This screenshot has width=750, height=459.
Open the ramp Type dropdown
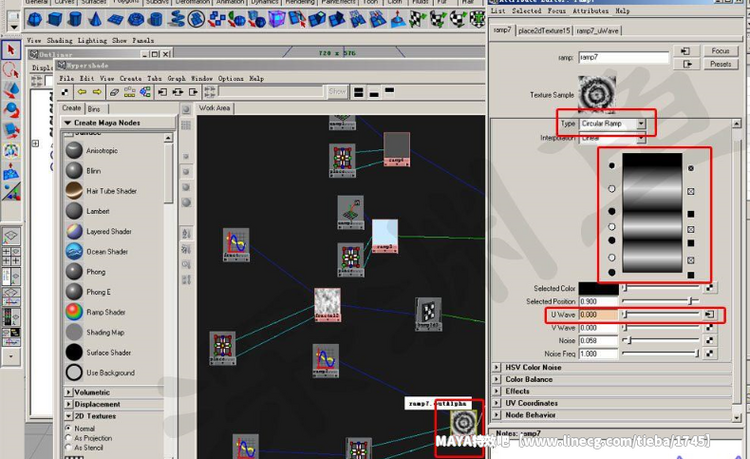click(x=612, y=124)
